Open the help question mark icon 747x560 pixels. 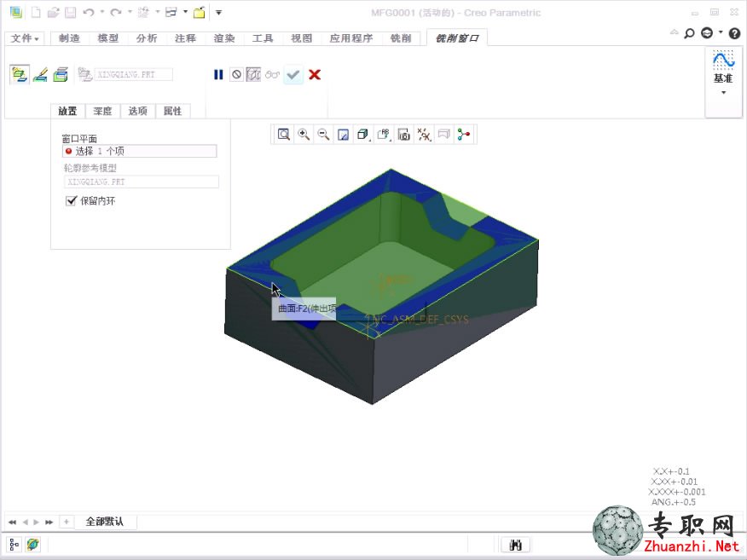[734, 33]
